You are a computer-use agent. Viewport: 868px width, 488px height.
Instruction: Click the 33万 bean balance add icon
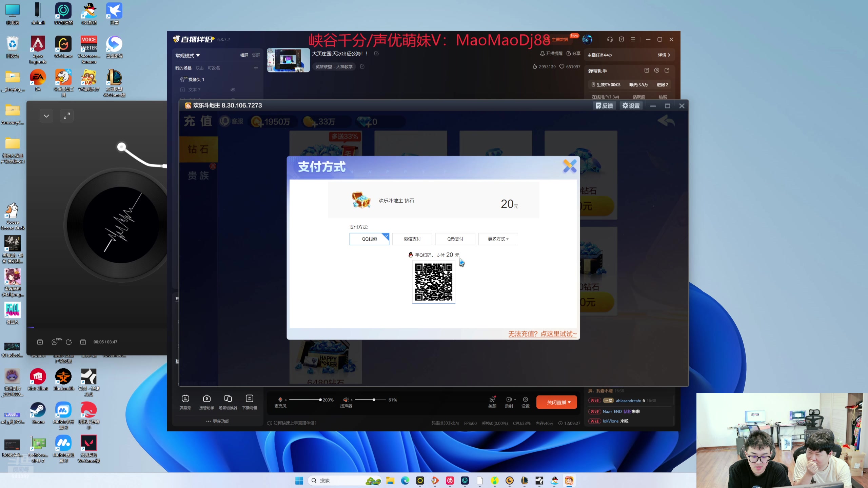pyautogui.click(x=310, y=122)
